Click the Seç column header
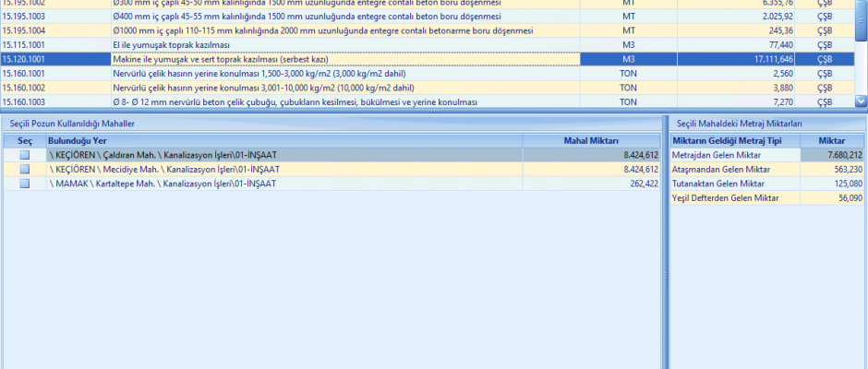The width and height of the screenshot is (868, 369). click(25, 140)
